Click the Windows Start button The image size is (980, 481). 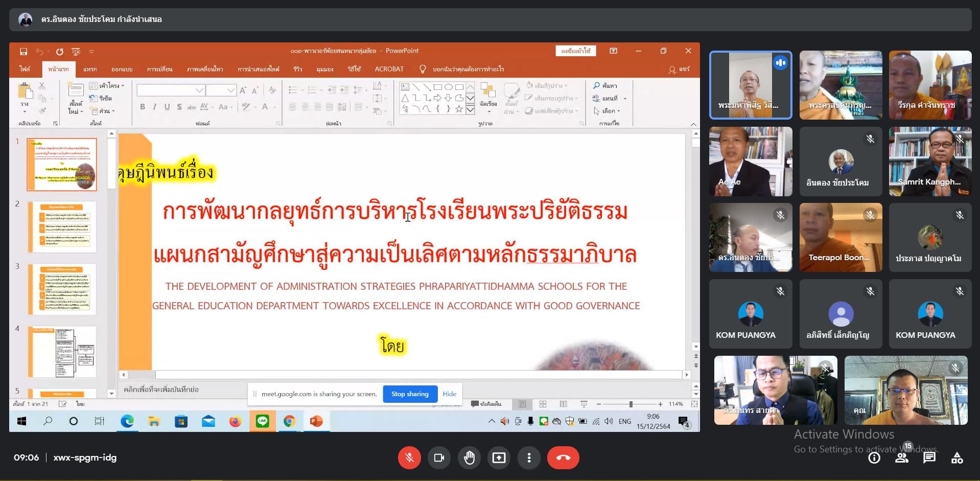[21, 421]
